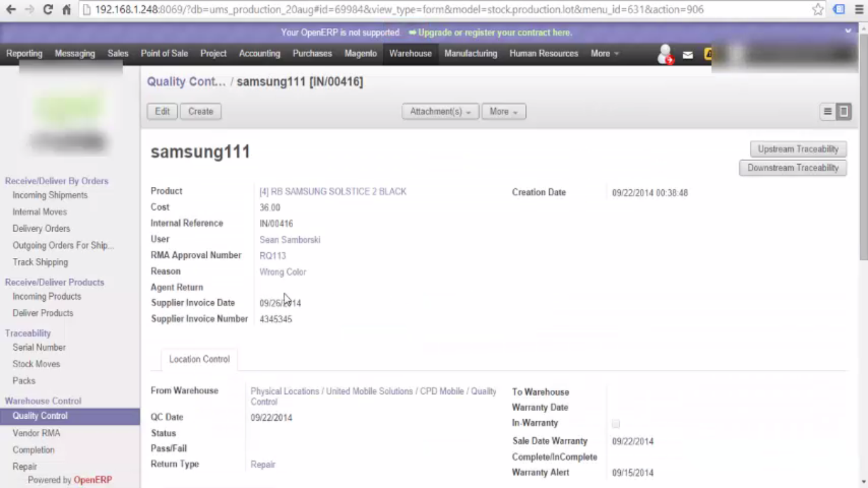This screenshot has width=868, height=488.
Task: Open Incoming Products in sidebar
Action: click(47, 296)
